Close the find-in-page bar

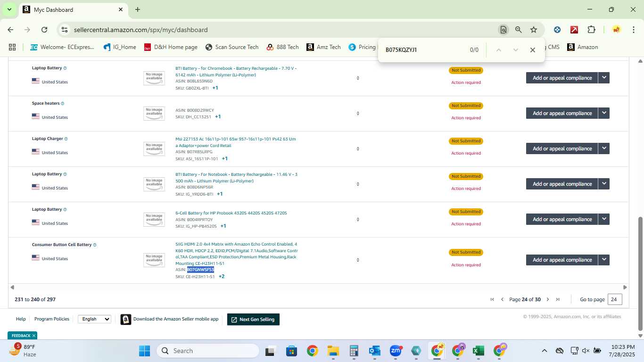pos(532,50)
